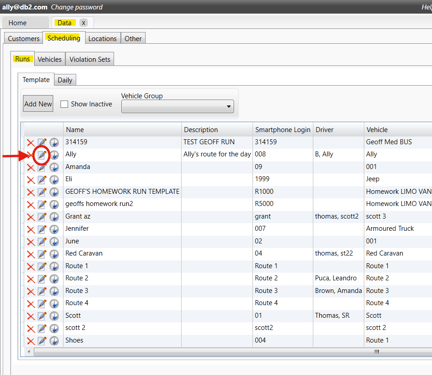The image size is (432, 375).
Task: Delete the Eli run template
Action: (x=30, y=180)
